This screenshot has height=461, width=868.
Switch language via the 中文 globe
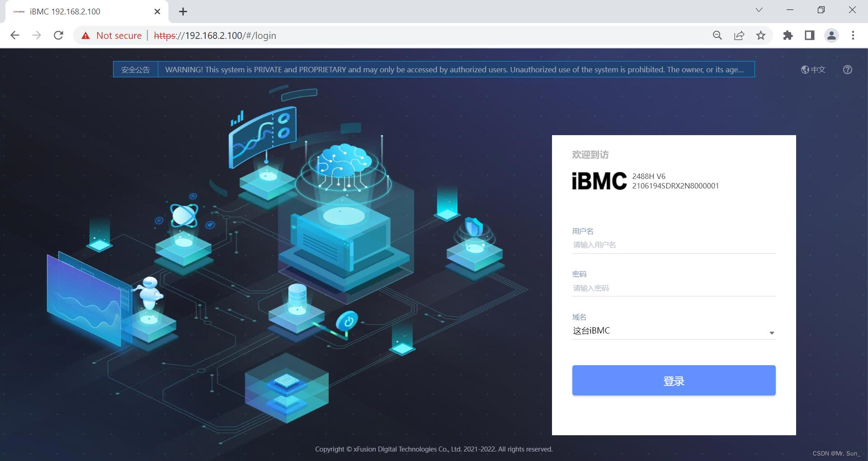[x=813, y=70]
